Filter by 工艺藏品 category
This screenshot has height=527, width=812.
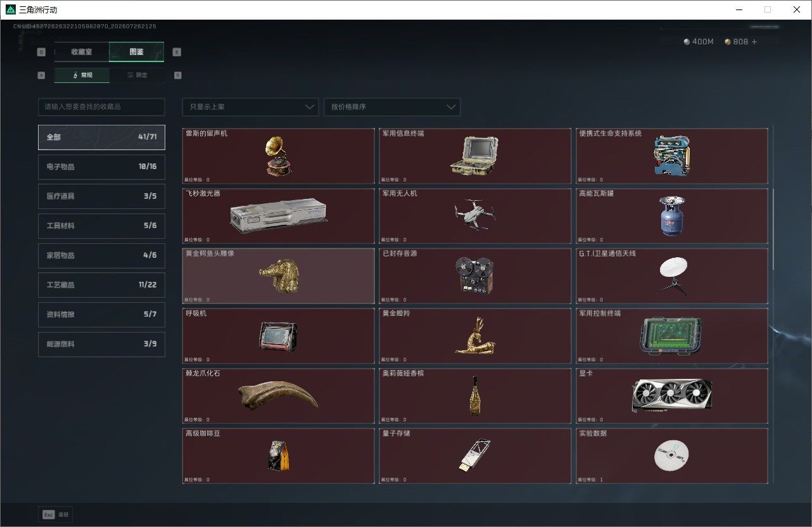point(101,285)
